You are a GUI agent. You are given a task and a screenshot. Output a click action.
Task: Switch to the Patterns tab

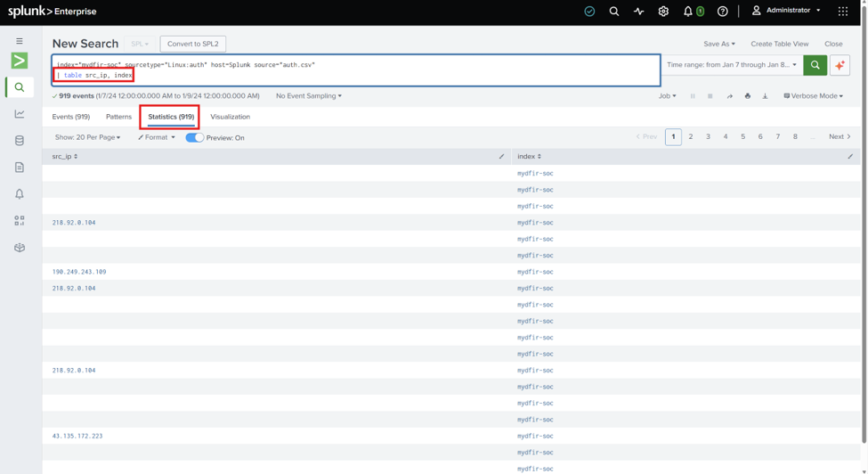coord(118,117)
